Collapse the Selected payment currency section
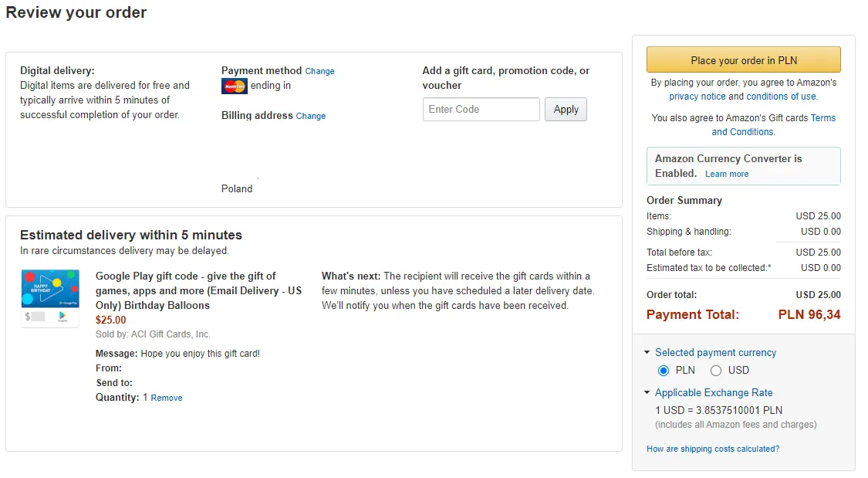 [647, 352]
